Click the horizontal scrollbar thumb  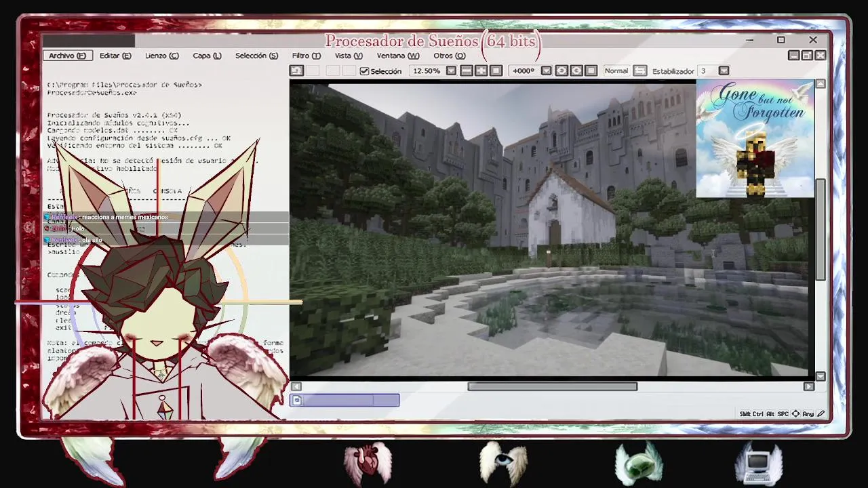tap(552, 386)
